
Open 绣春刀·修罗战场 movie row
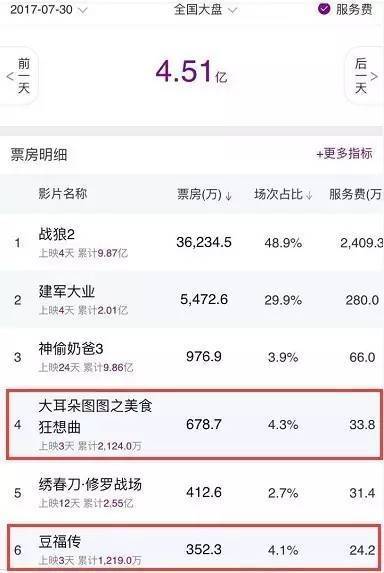192,492
